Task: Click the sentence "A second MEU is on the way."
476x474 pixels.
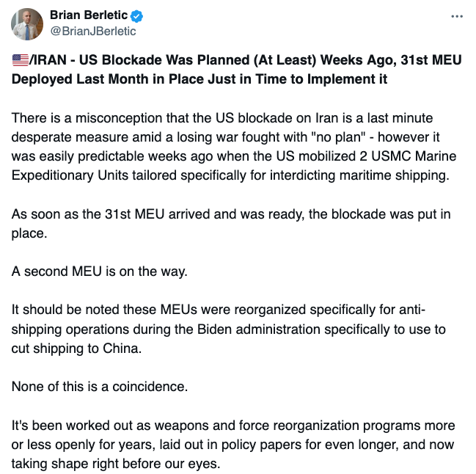Action: click(100, 271)
